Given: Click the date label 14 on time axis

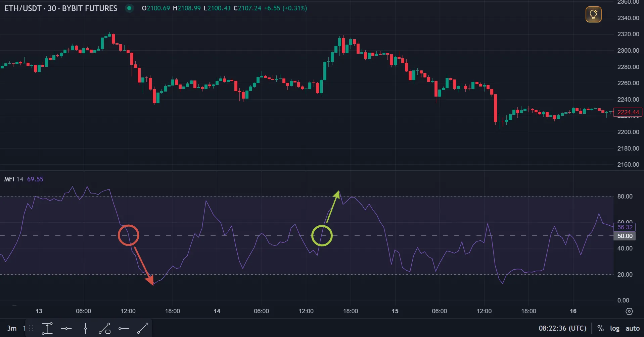Looking at the screenshot, I should 217,311.
